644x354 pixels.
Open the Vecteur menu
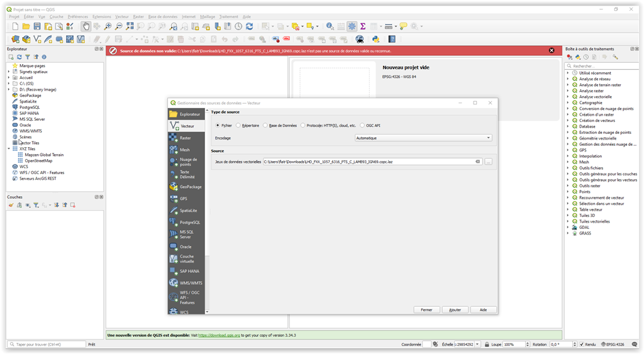121,16
